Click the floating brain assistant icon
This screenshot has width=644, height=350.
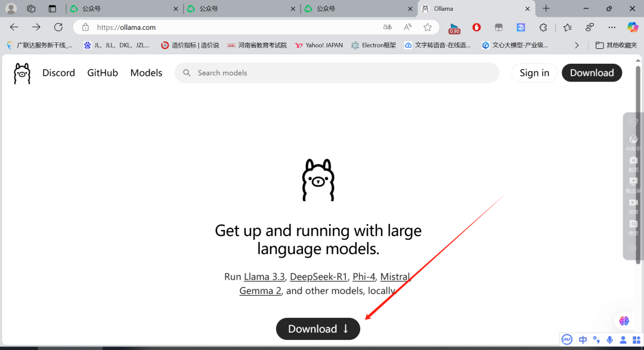point(624,321)
